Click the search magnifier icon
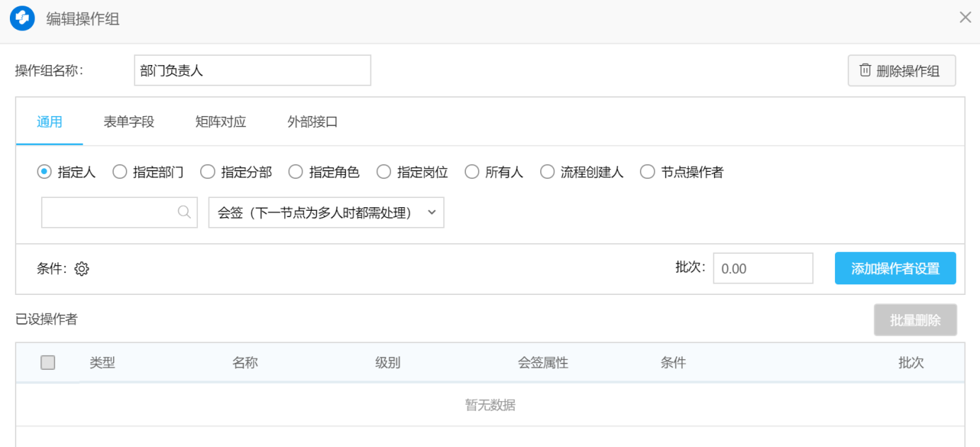 [185, 212]
